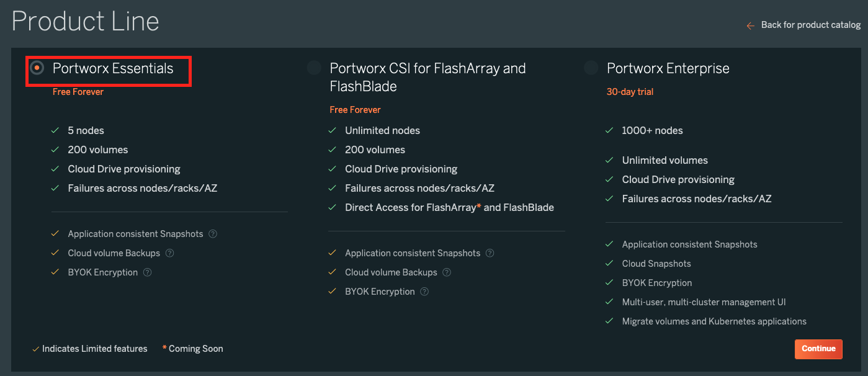Open help icon for Essentials Application consistent Snapshots
This screenshot has width=868, height=376.
click(213, 234)
